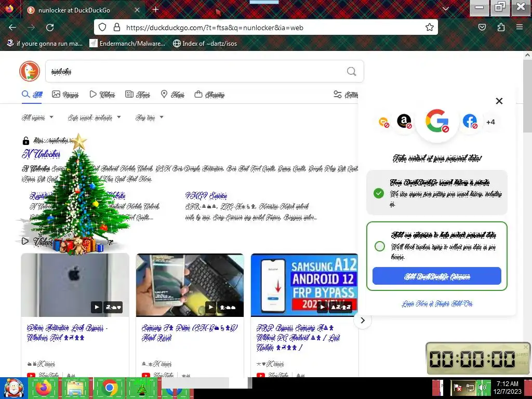
Task: Show next videos with the right chevron
Action: 362,320
